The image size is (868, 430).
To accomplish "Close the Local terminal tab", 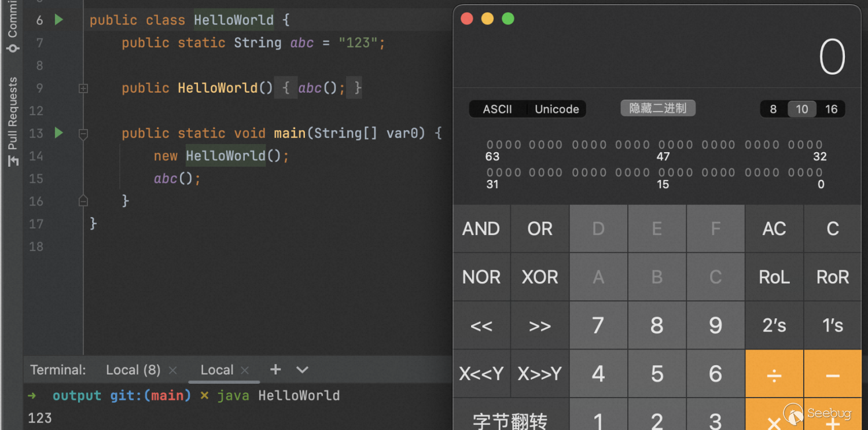I will tap(245, 370).
